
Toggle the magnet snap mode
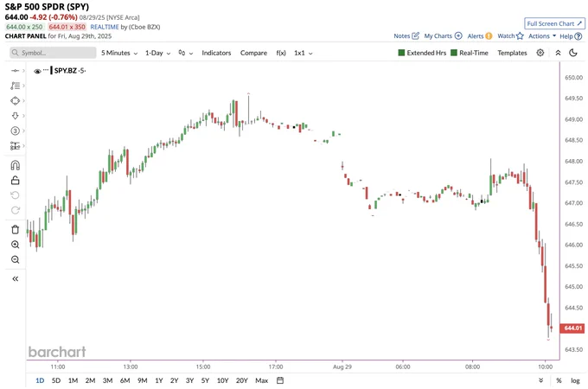pyautogui.click(x=15, y=165)
